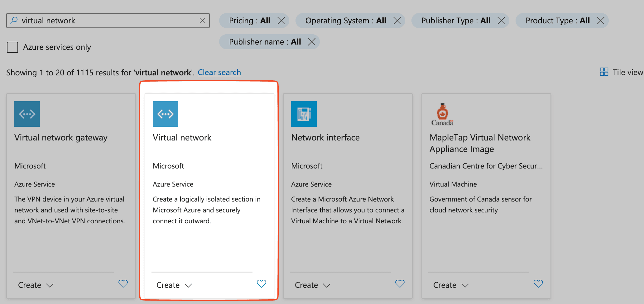Click Microsoft publisher on Network interface card
644x304 pixels.
pyautogui.click(x=307, y=166)
